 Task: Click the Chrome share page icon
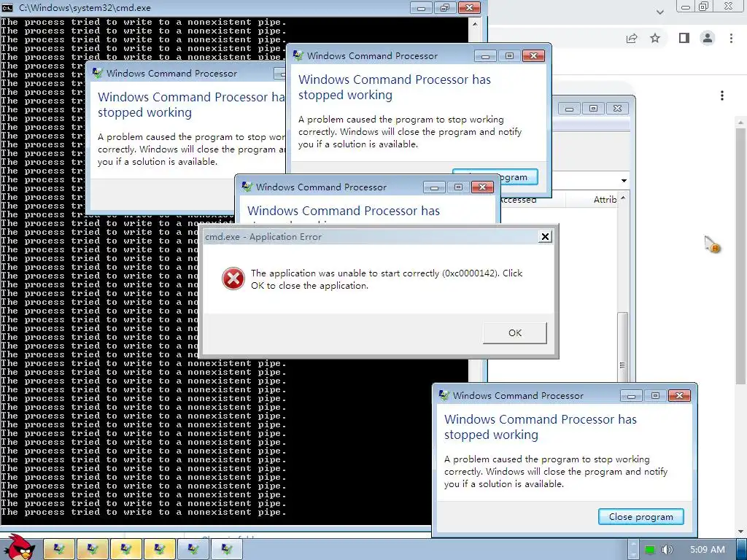tap(632, 38)
